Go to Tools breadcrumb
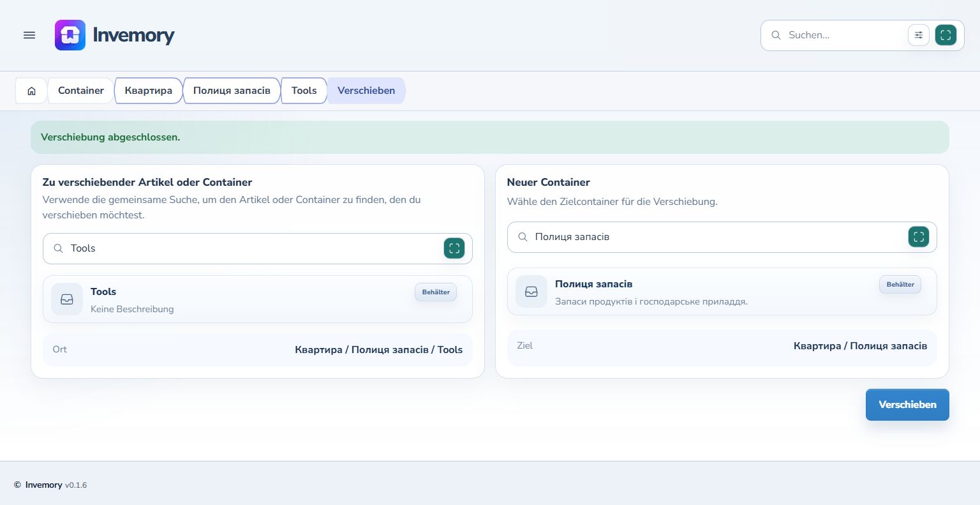The image size is (980, 505). [x=304, y=91]
